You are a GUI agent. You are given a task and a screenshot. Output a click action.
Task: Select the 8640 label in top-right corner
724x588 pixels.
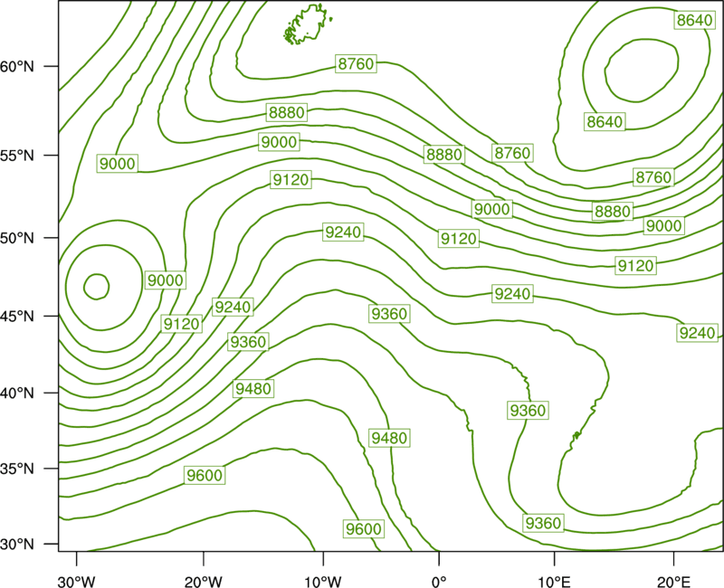[694, 20]
